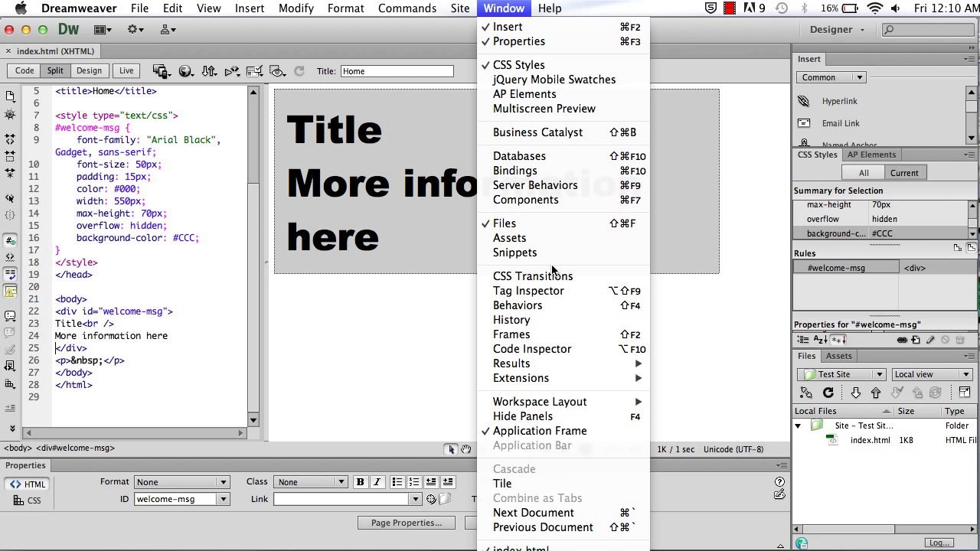Open the Visual aids eye icon
Image resolution: width=980 pixels, height=551 pixels.
coord(277,71)
